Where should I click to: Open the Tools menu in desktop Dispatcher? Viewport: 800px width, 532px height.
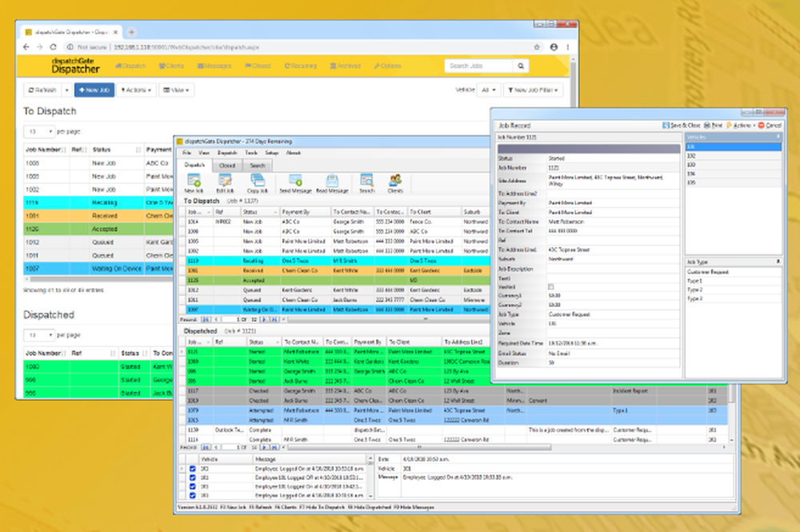[251, 153]
